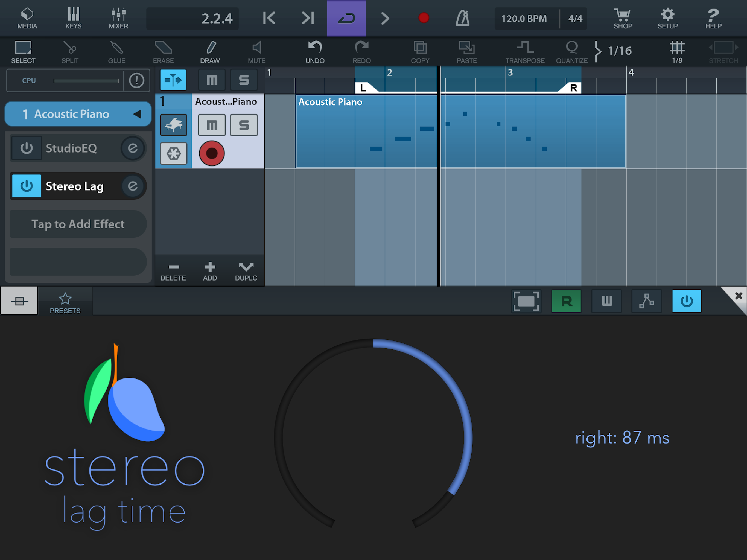Enable the StudioEQ power toggle

tap(26, 148)
